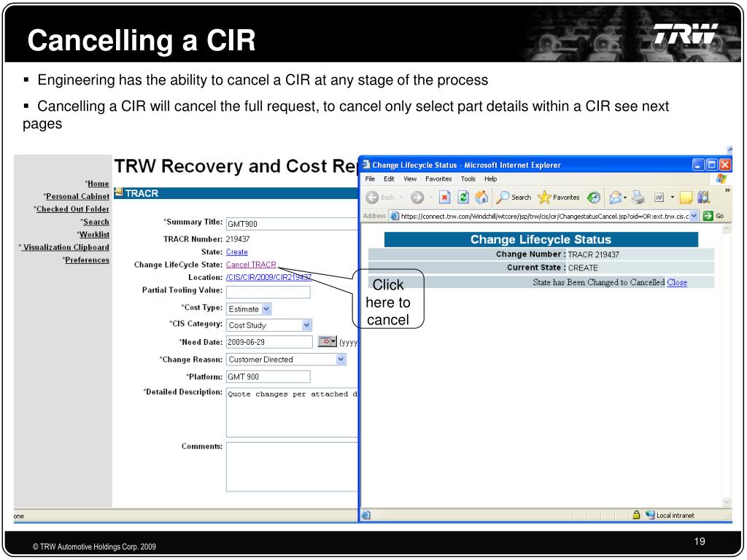Close the Internet Explorer popup window
Viewport: 747px width, 560px height.
(x=724, y=165)
